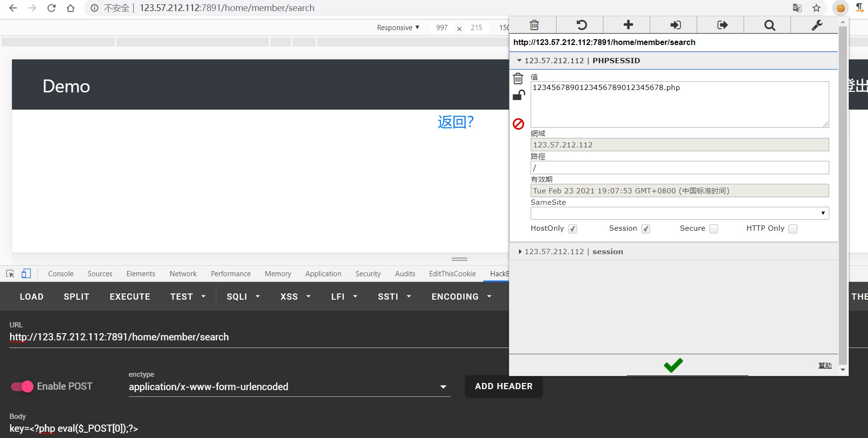Click the EXECUTE button
The image size is (868, 438).
[x=130, y=297]
